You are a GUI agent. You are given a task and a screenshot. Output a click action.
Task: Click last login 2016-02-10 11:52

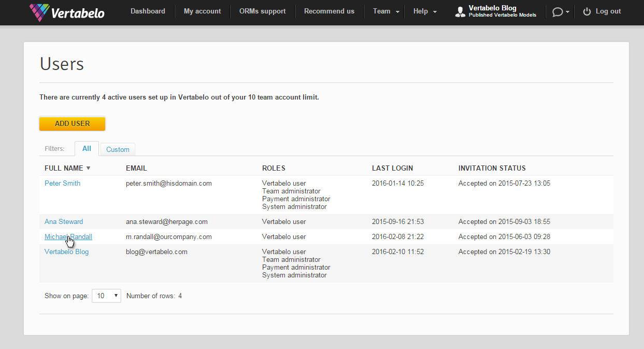tap(398, 252)
